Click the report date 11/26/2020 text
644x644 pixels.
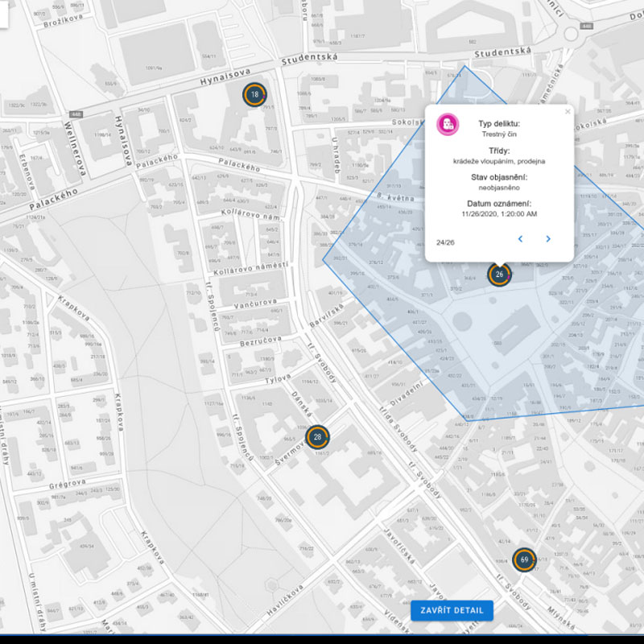(499, 215)
